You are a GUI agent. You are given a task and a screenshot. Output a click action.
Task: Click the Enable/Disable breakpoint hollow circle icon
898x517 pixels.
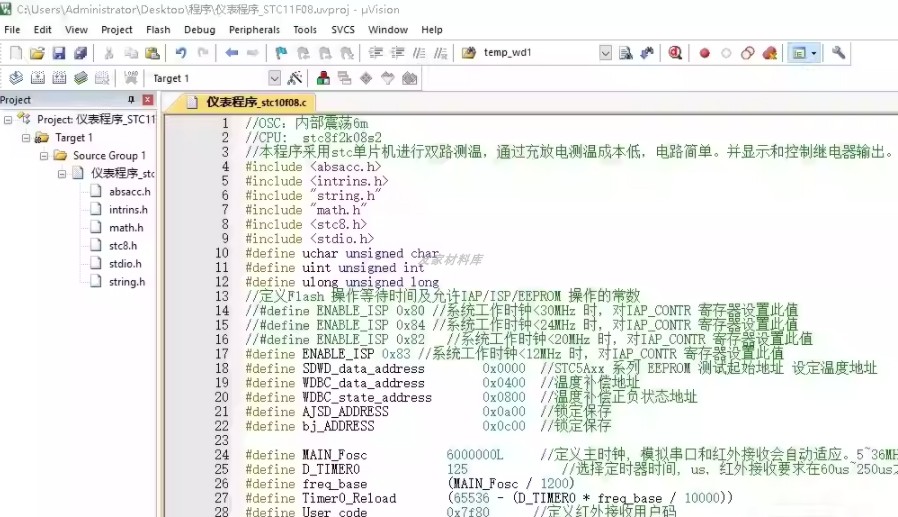click(726, 53)
